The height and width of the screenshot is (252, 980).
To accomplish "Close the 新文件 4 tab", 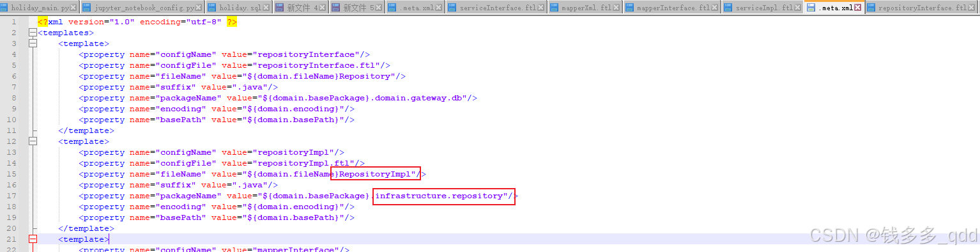I will (323, 8).
